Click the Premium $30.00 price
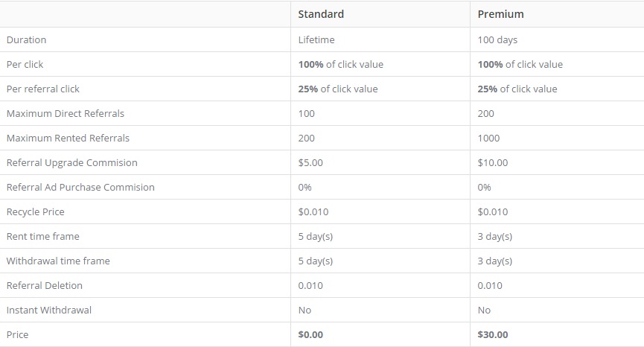 492,334
